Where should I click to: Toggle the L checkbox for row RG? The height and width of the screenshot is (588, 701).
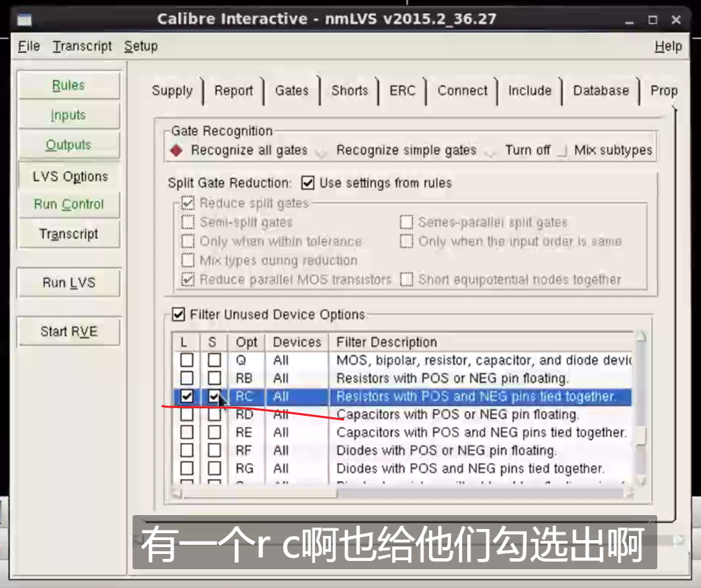coord(187,469)
